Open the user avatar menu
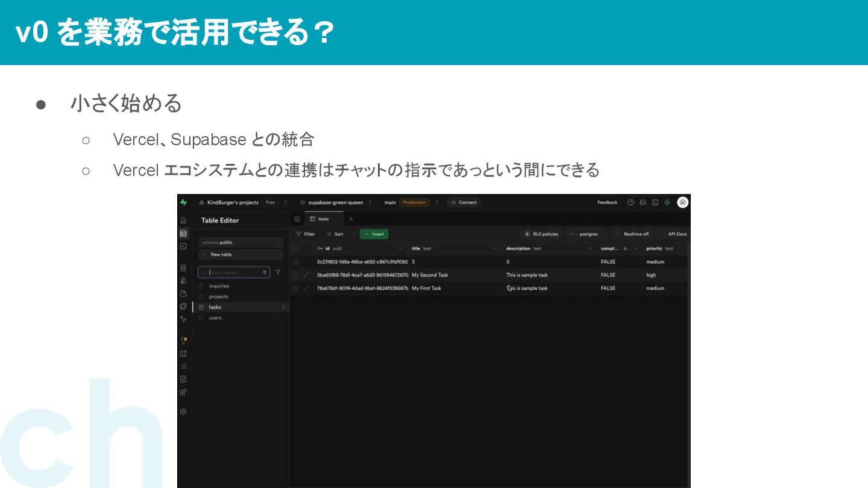The image size is (868, 488). (x=682, y=202)
